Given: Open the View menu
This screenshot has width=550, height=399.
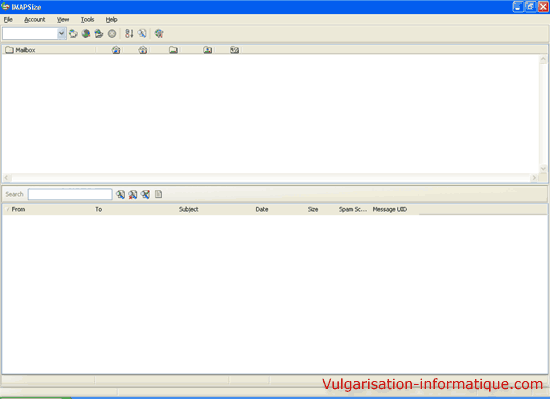Looking at the screenshot, I should pyautogui.click(x=63, y=20).
